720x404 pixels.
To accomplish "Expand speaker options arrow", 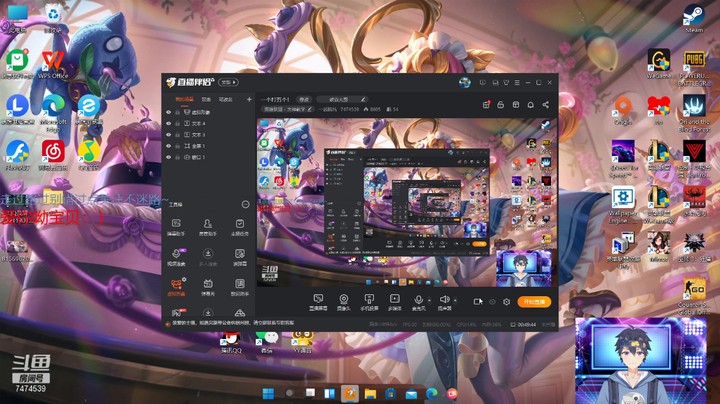I will 455,301.
